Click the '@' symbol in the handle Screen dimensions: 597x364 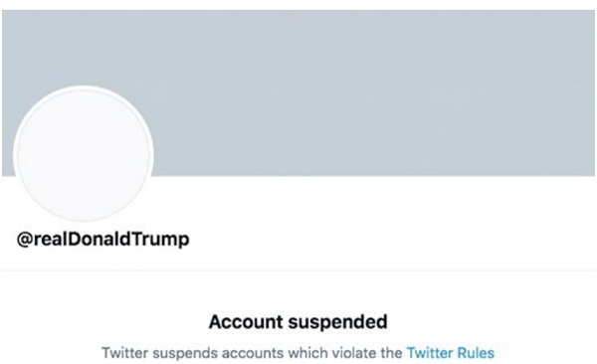[25, 240]
